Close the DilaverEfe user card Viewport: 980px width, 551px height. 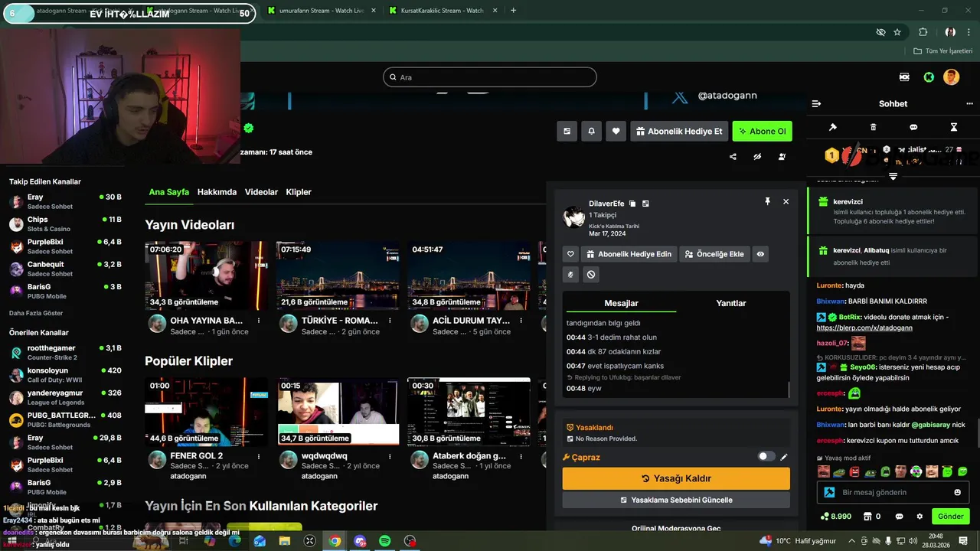coord(786,201)
